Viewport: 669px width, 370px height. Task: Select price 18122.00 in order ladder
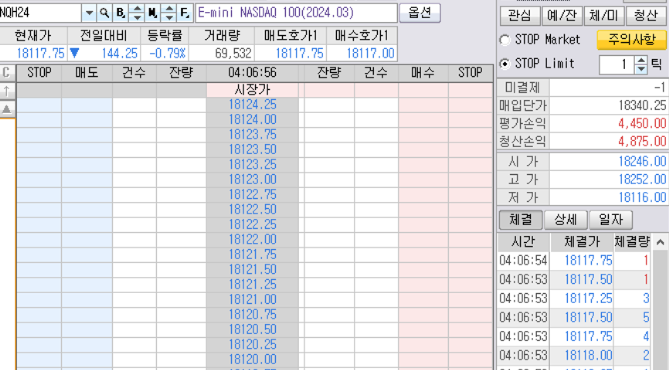252,239
